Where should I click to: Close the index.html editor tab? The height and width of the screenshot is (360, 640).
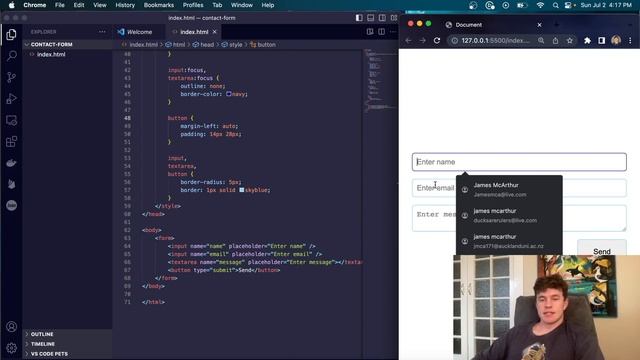click(215, 32)
